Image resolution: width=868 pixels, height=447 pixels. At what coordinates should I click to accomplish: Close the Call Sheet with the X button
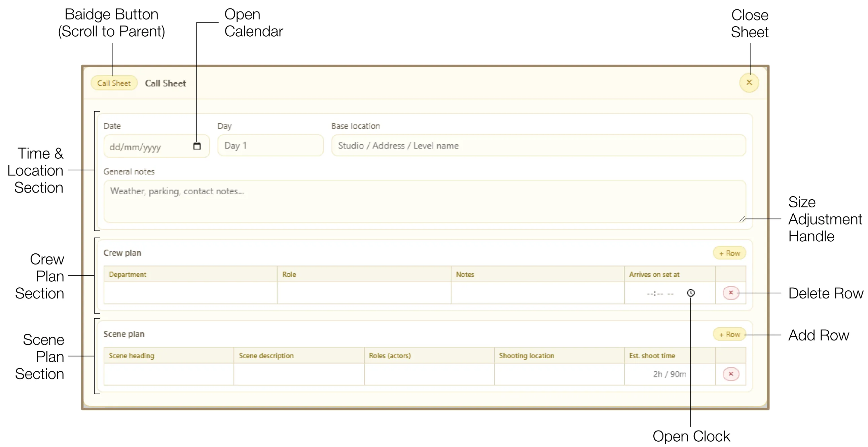[x=749, y=82]
